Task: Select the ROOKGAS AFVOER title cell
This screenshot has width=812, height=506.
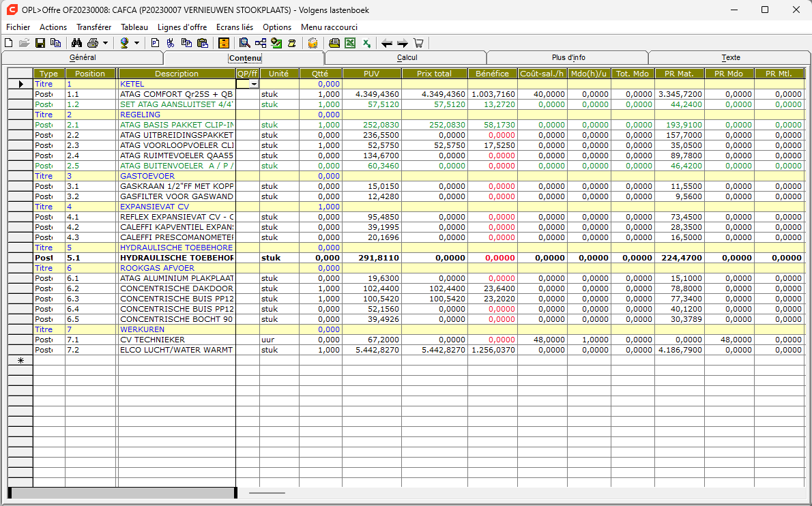Action: point(177,268)
